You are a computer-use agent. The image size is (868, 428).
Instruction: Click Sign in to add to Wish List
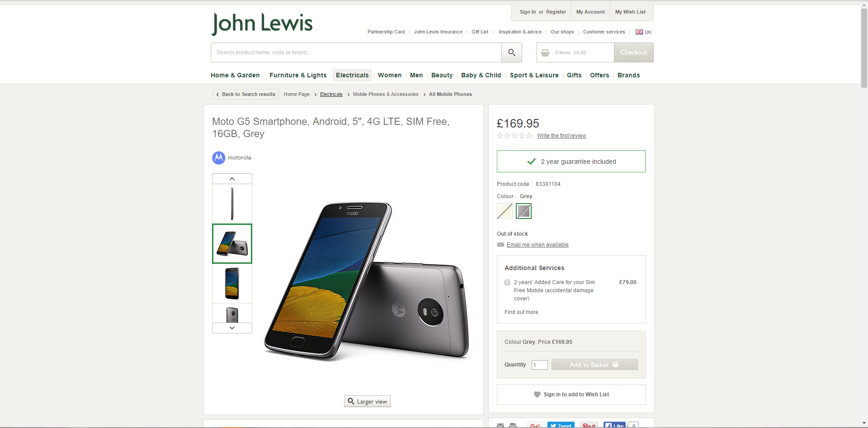pos(571,395)
